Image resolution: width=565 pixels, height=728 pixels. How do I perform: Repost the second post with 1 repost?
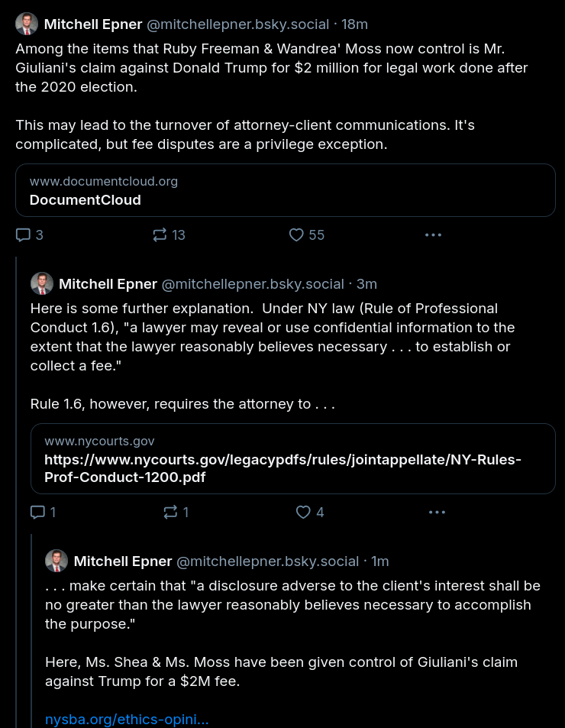pos(170,512)
